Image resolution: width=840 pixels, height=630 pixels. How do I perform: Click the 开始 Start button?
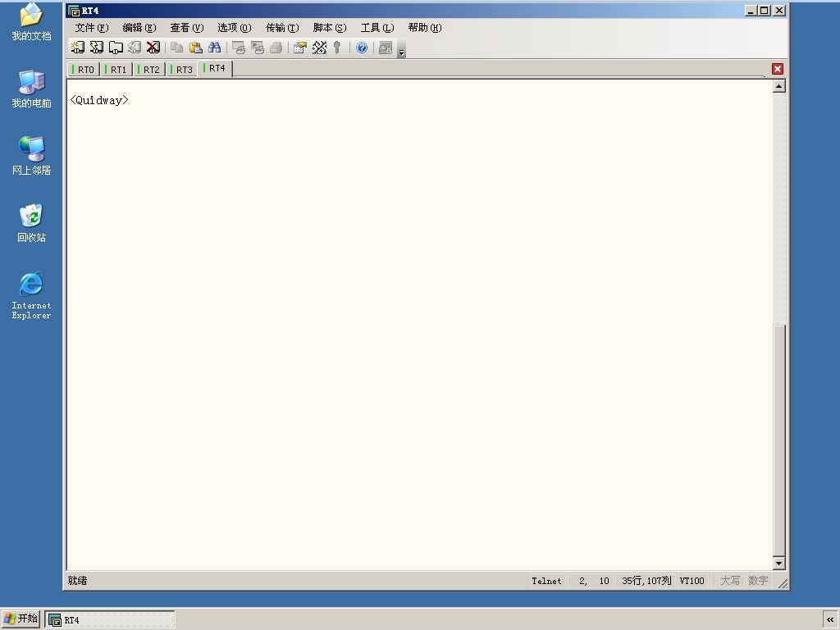21,619
